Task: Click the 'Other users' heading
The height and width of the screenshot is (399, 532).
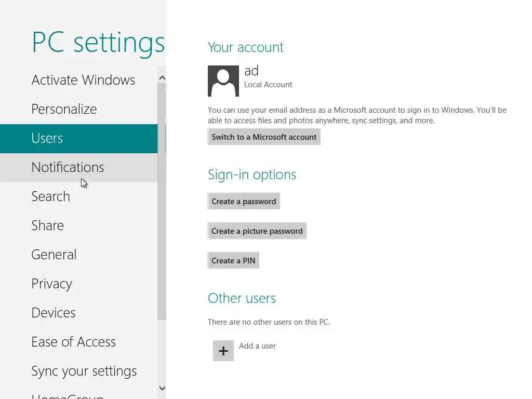Action: (242, 298)
